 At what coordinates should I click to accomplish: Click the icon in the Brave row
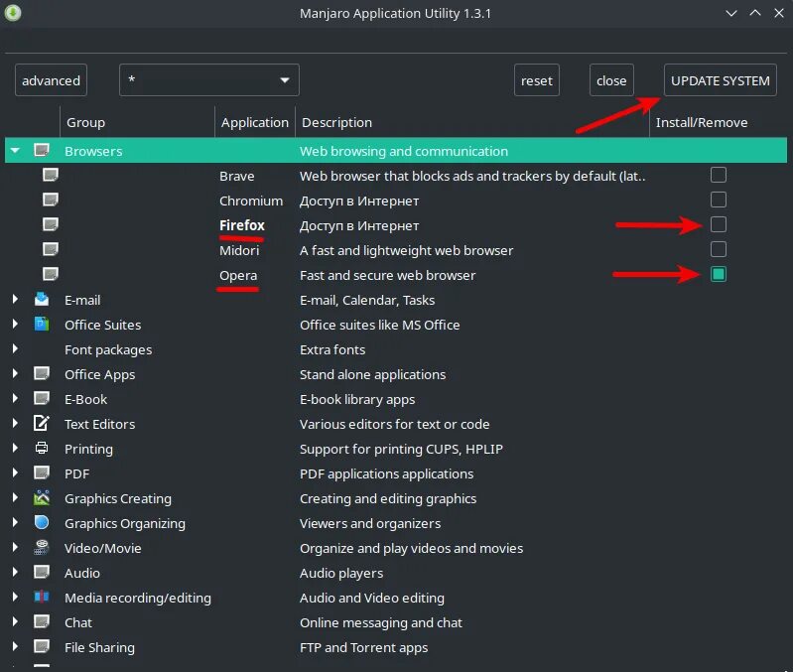point(51,175)
